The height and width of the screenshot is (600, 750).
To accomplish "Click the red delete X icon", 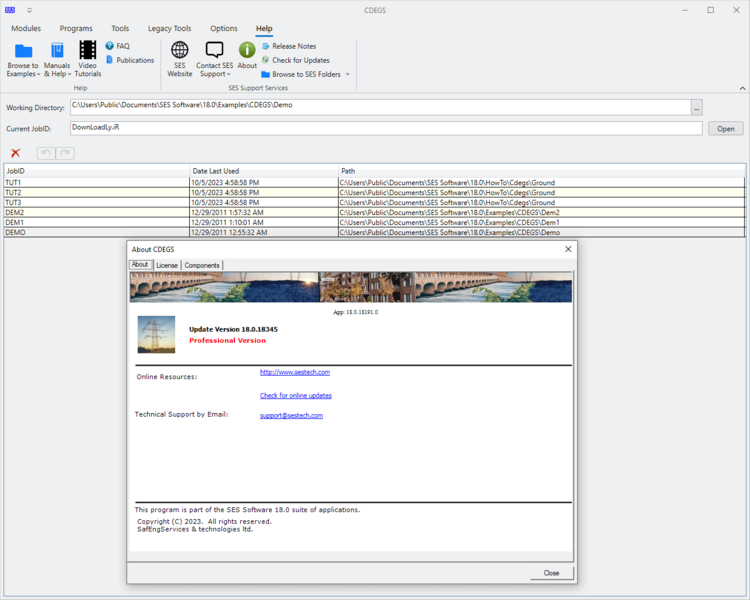I will (15, 153).
